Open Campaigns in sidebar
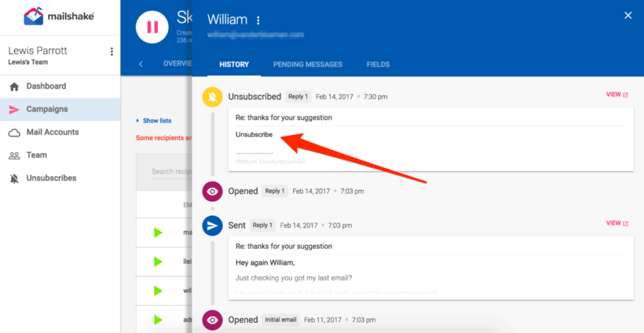644x333 pixels. click(x=60, y=109)
